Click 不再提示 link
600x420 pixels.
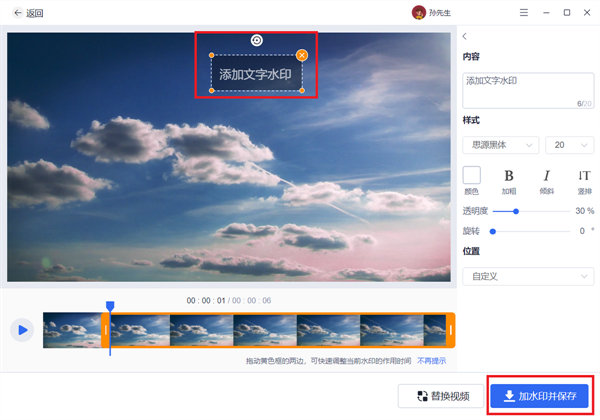[x=431, y=361]
